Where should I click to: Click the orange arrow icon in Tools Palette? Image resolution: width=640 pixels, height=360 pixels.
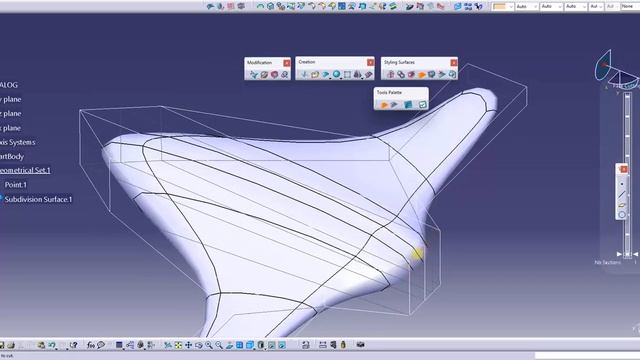click(384, 105)
